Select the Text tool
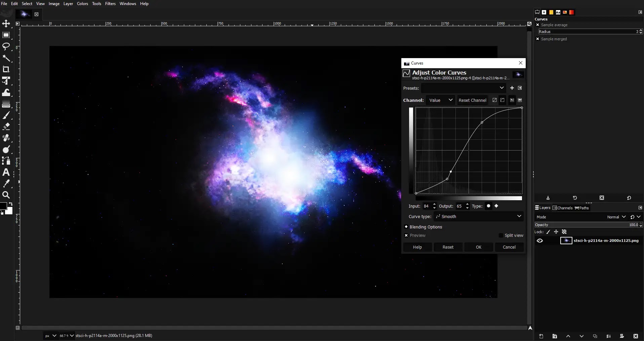The height and width of the screenshot is (341, 644). click(6, 172)
